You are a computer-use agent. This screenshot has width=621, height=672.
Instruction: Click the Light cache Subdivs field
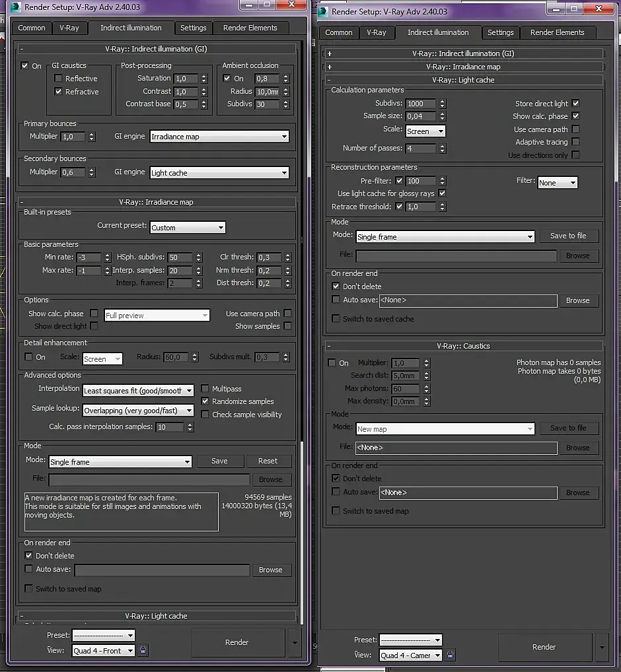click(x=421, y=104)
